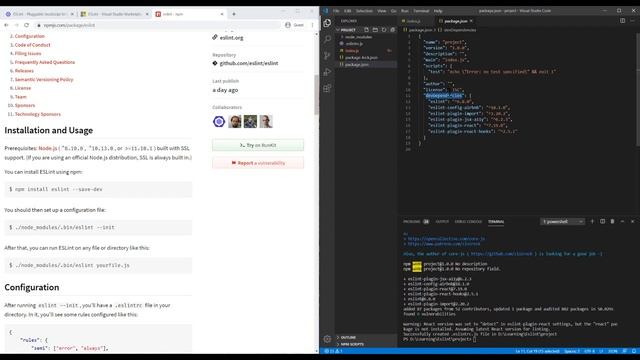Select the powershell terminal dropdown
Screen dimensions: 640x360
562,221
